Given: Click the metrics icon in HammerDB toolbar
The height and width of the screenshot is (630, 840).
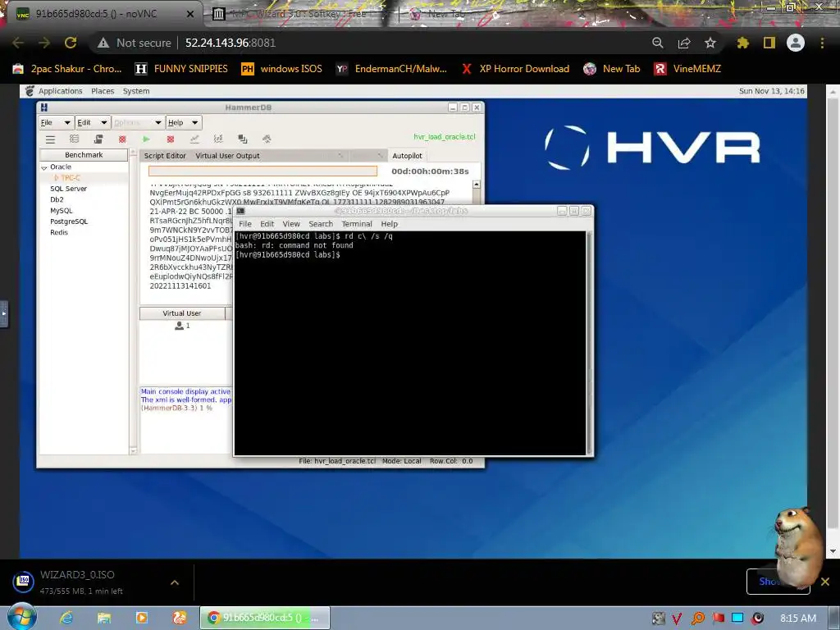Looking at the screenshot, I should click(x=218, y=139).
